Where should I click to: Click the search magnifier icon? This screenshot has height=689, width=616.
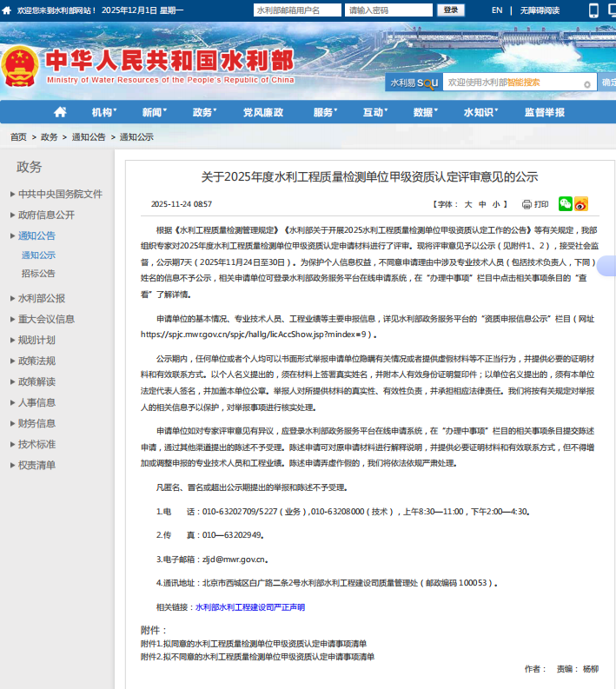pos(589,83)
